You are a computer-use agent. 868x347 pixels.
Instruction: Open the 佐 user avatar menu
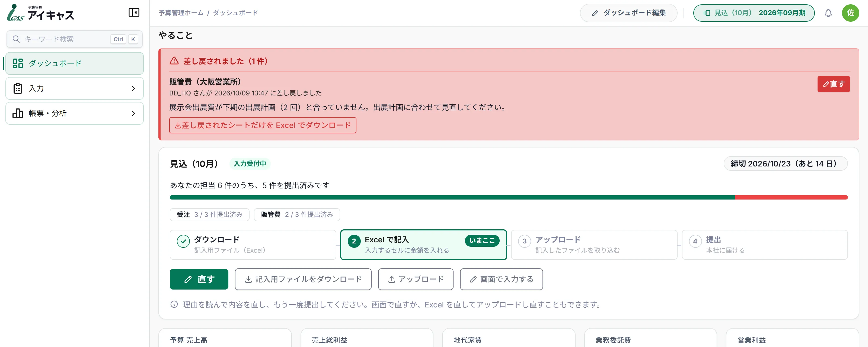point(850,13)
